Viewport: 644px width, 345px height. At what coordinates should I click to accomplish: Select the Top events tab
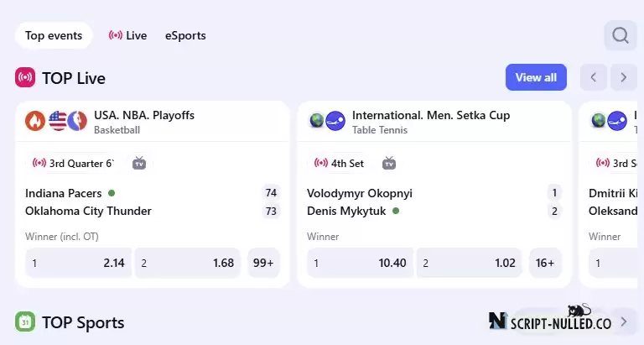[x=54, y=35]
